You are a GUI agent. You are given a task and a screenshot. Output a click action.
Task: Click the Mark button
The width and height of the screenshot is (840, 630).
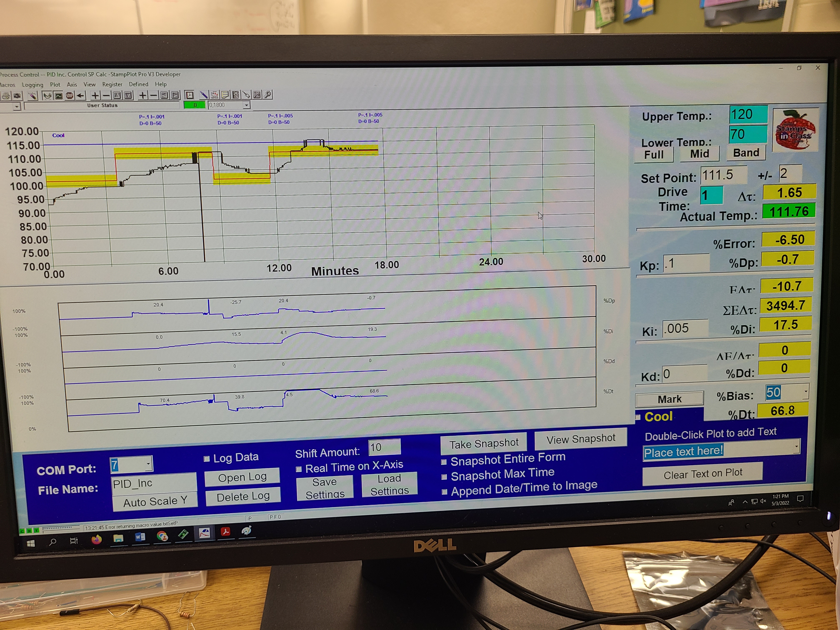670,399
